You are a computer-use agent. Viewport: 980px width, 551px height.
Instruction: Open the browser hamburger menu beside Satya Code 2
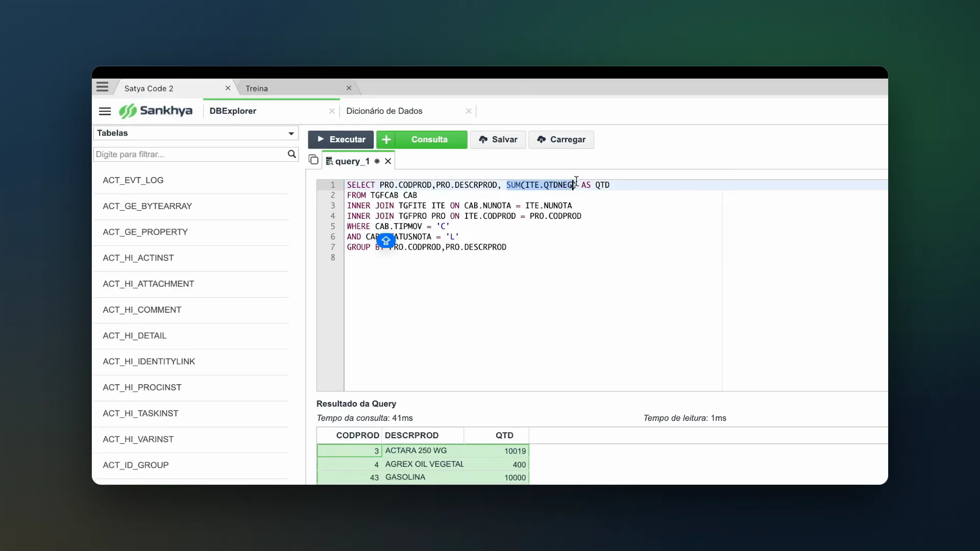102,87
